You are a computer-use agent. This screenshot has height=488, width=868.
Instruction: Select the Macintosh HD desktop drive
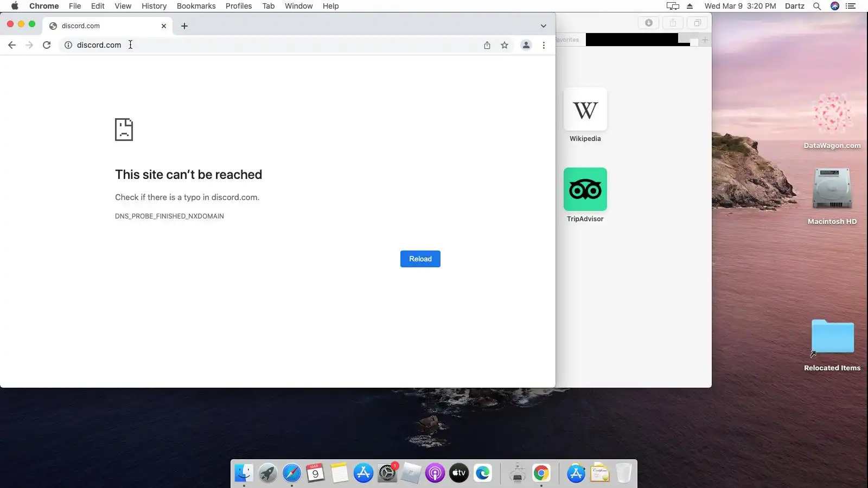(x=832, y=196)
